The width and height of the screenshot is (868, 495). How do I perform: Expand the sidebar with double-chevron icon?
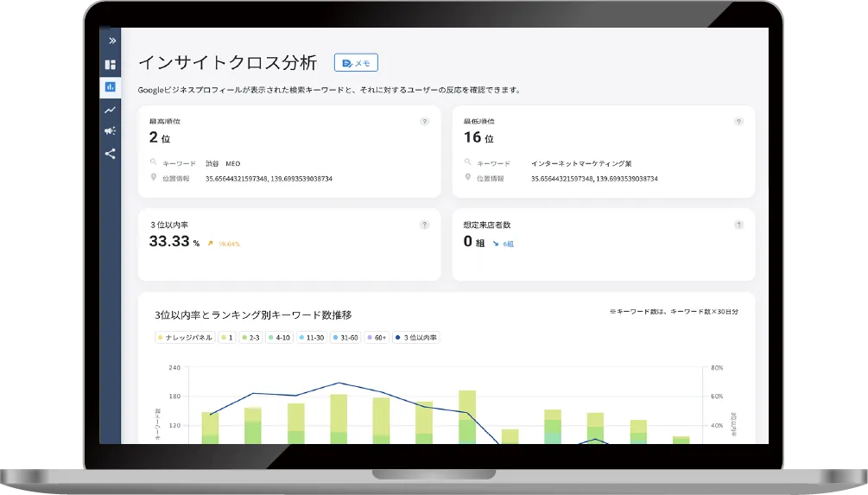(x=111, y=41)
